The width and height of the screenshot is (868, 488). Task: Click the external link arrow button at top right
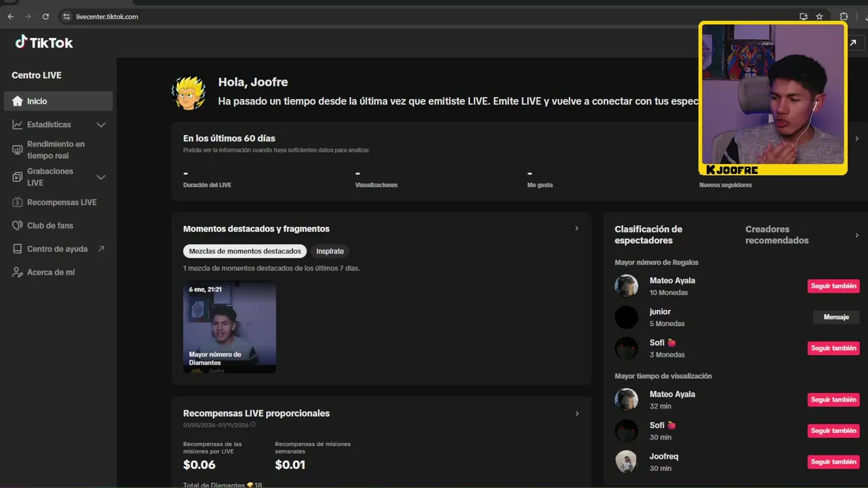(853, 43)
